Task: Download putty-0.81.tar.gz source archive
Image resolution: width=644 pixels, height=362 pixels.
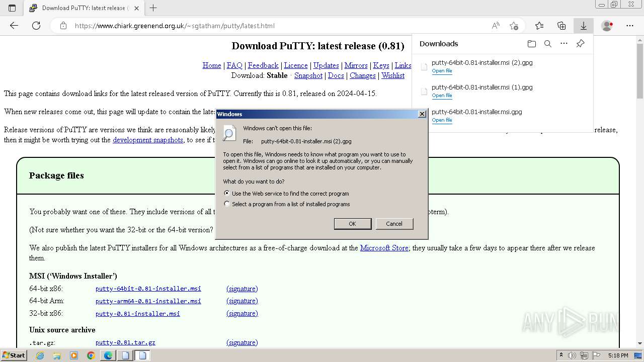Action: click(125, 342)
